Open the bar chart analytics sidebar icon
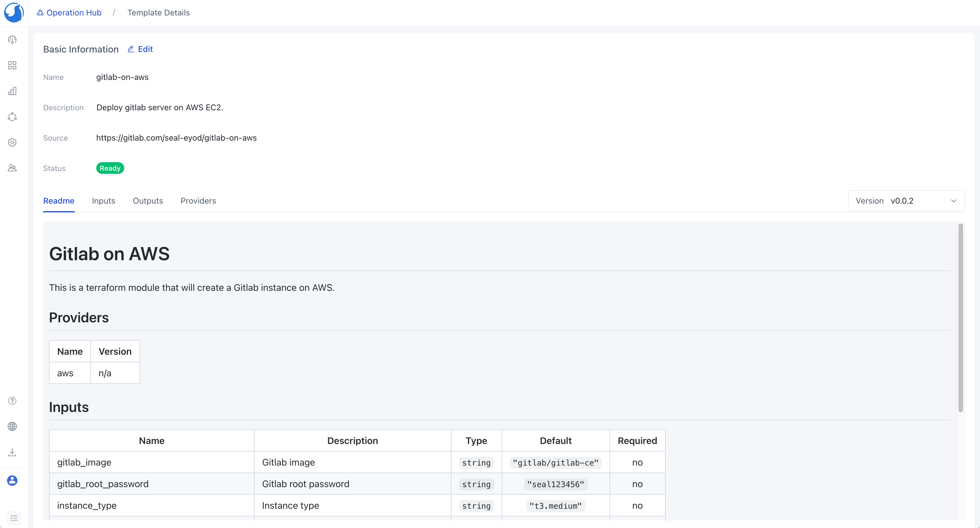 [x=12, y=91]
